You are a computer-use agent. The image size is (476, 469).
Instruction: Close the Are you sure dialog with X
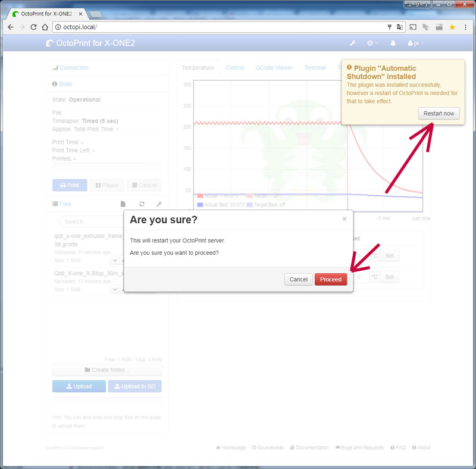point(345,218)
